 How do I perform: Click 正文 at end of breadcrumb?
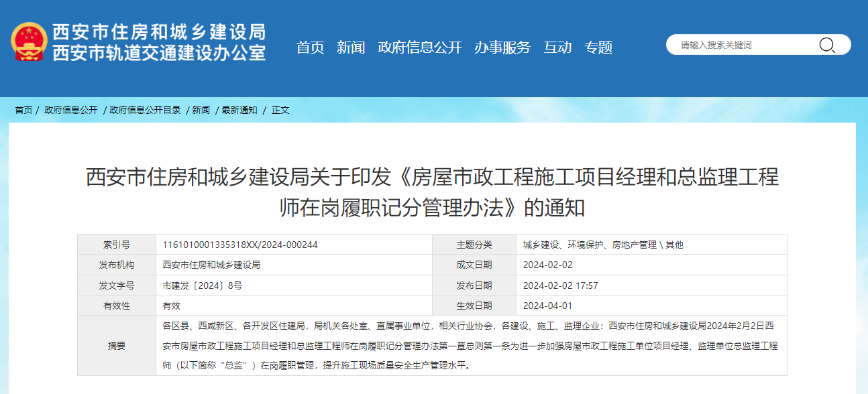[280, 110]
